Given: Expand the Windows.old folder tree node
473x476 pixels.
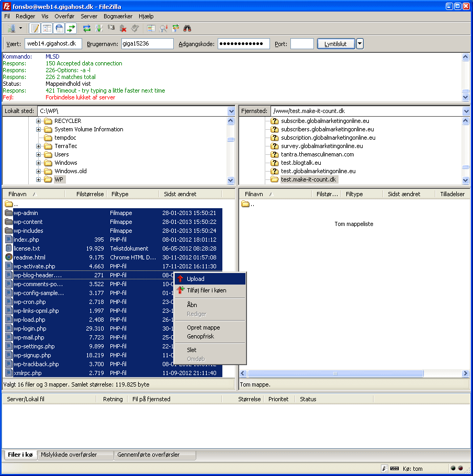Looking at the screenshot, I should tap(39, 171).
